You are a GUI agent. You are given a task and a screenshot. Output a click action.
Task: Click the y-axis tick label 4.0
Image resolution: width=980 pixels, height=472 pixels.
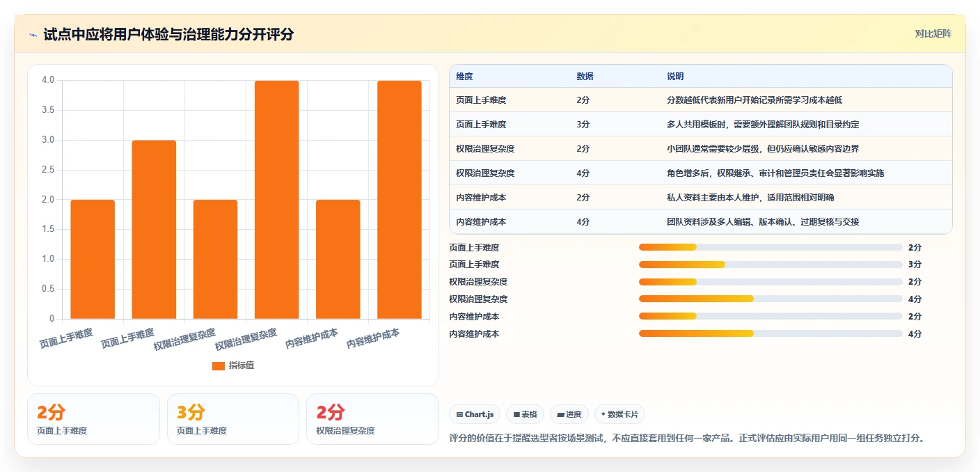48,80
